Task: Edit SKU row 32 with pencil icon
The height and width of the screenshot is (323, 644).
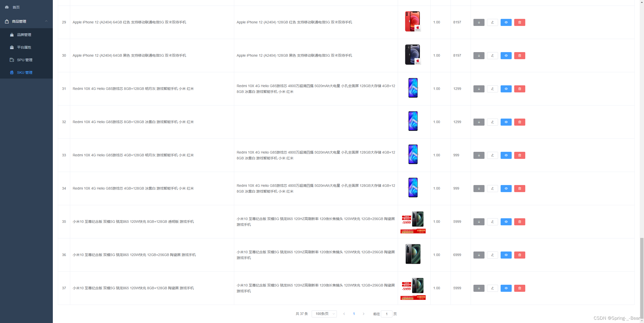Action: [x=492, y=122]
